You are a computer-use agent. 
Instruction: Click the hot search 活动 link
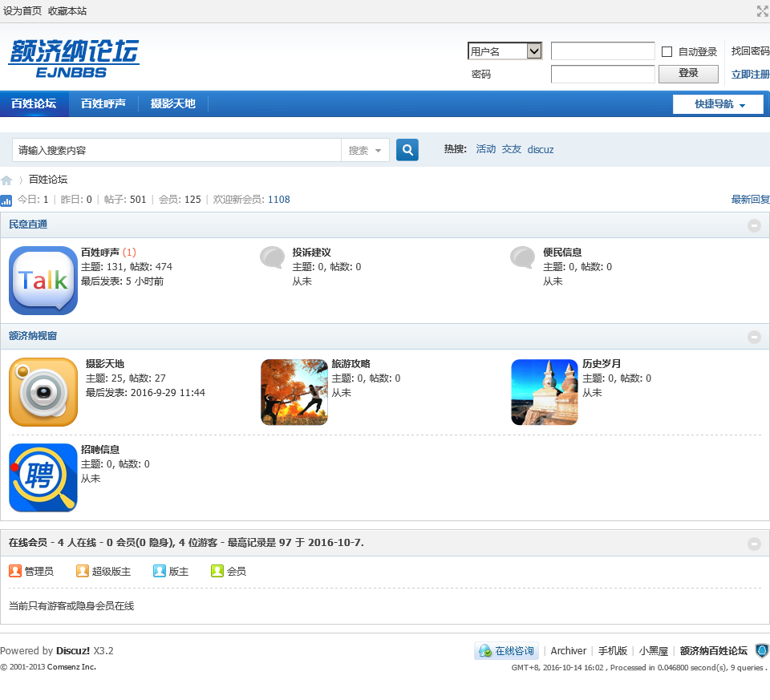coord(486,149)
